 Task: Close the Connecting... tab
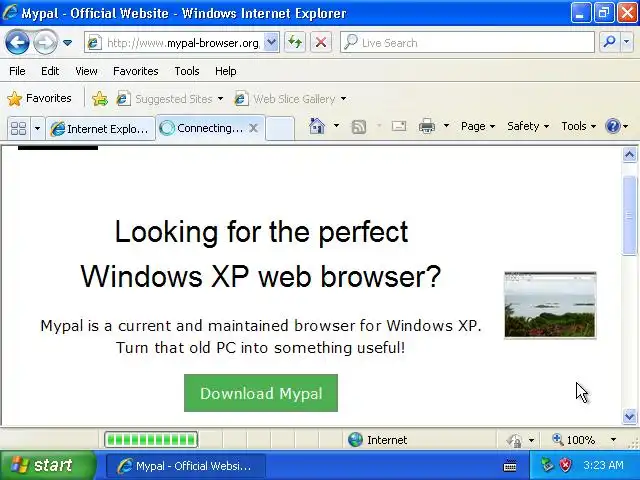[253, 128]
